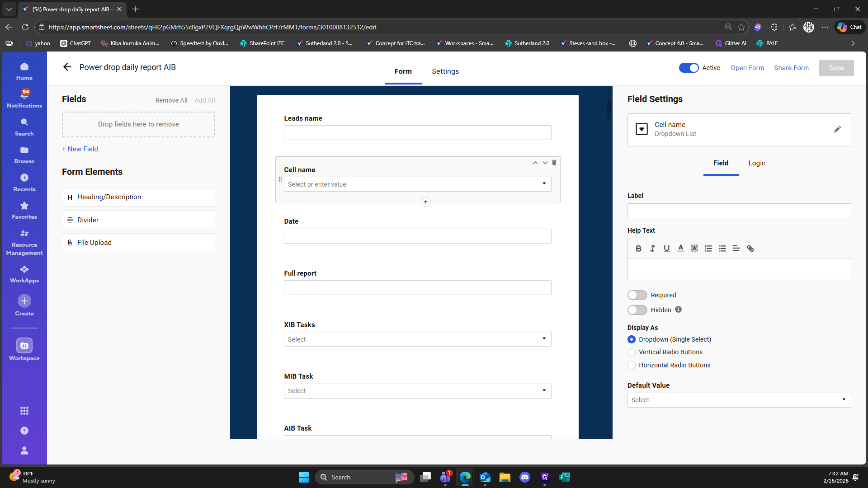Insert a link using the Help Text link icon
The width and height of the screenshot is (868, 488).
tap(750, 249)
